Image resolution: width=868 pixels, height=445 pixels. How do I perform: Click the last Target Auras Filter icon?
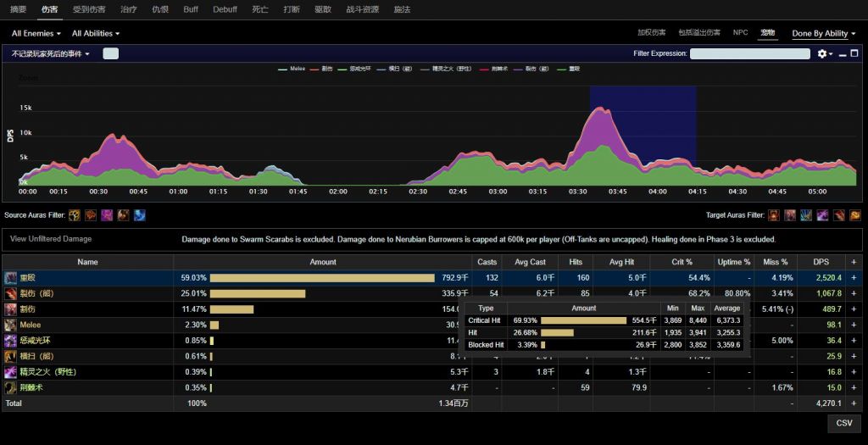[x=854, y=215]
